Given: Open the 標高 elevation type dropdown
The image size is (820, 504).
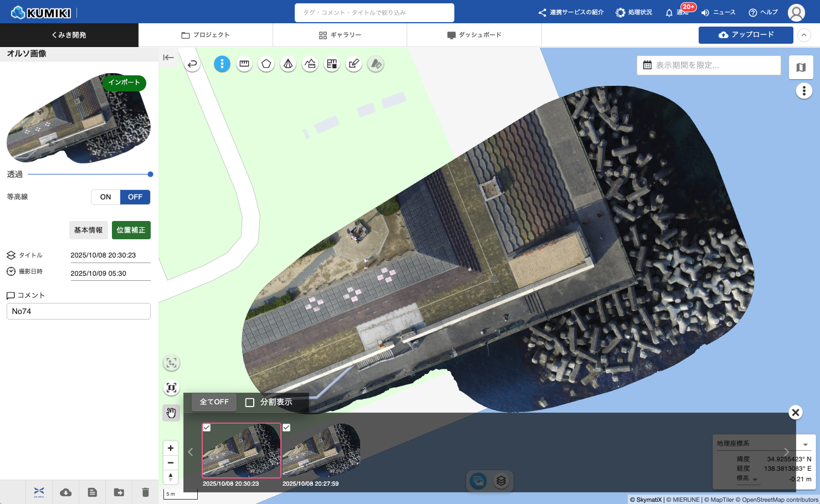Looking at the screenshot, I should [x=755, y=480].
